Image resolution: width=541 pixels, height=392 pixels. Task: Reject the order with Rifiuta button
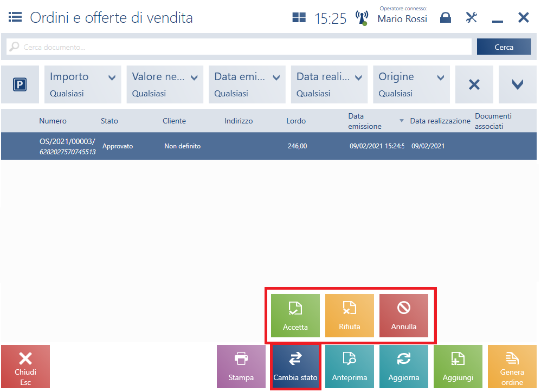click(350, 316)
